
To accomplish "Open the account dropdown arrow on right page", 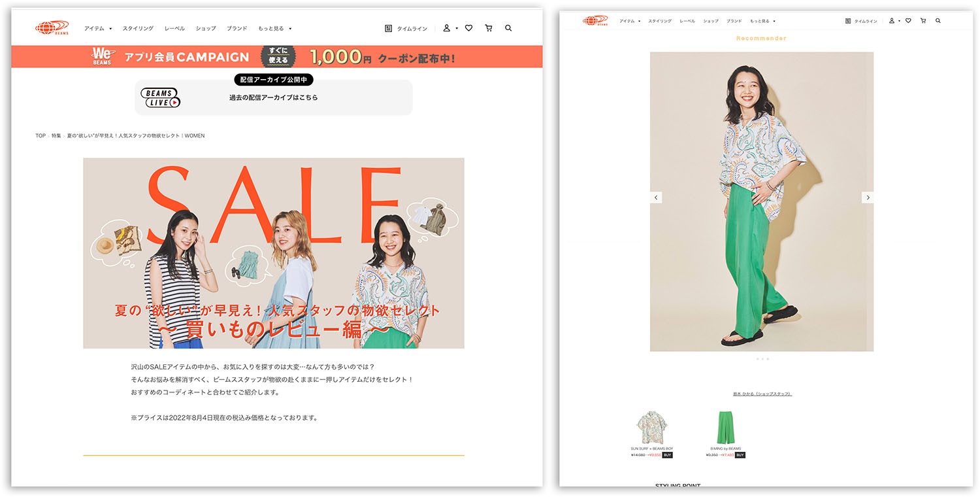I will pos(899,21).
